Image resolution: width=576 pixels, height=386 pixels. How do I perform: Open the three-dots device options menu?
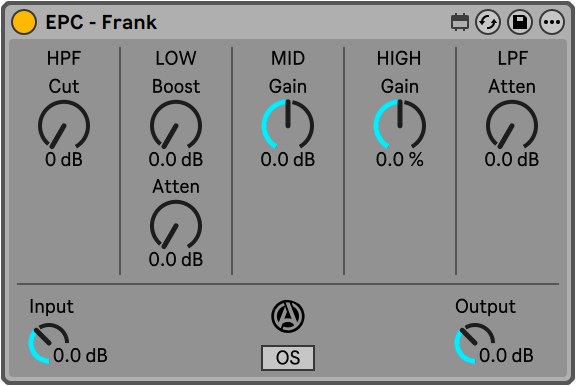pyautogui.click(x=552, y=22)
